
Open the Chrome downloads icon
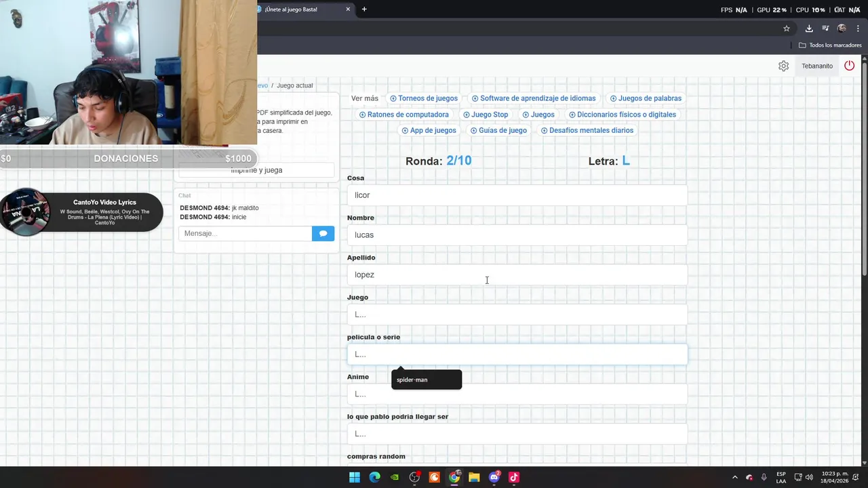click(x=809, y=28)
